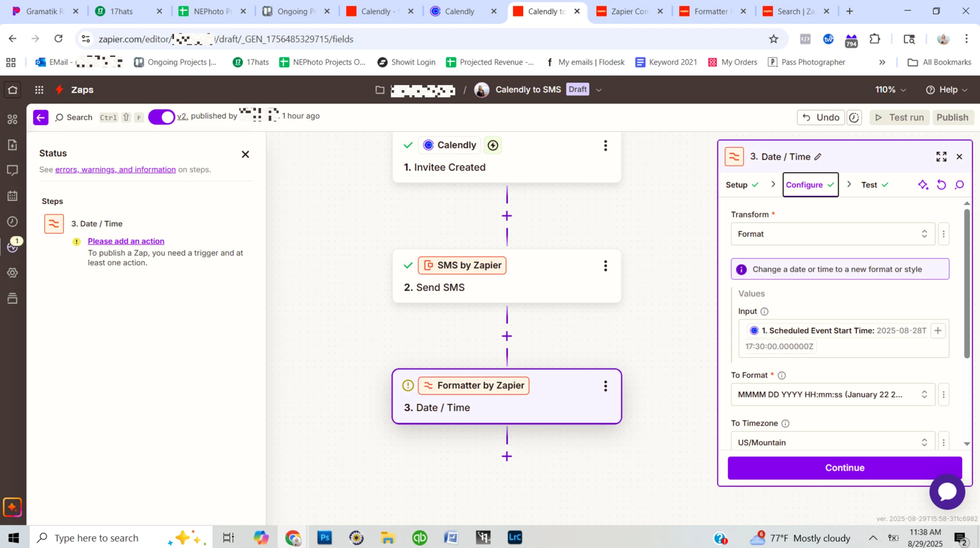
Task: Open the Please add an action link
Action: [x=126, y=241]
